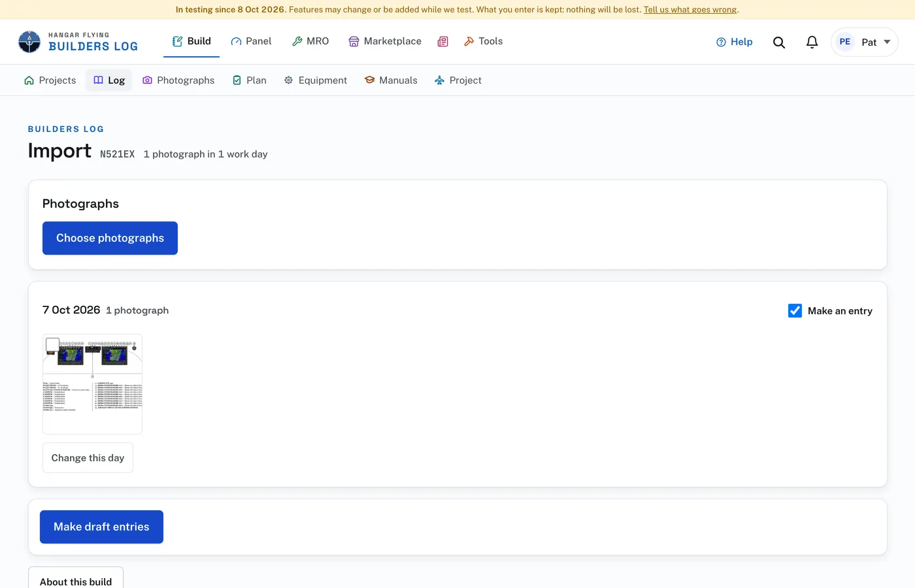Go to Projects in the sub-navigation

[50, 80]
